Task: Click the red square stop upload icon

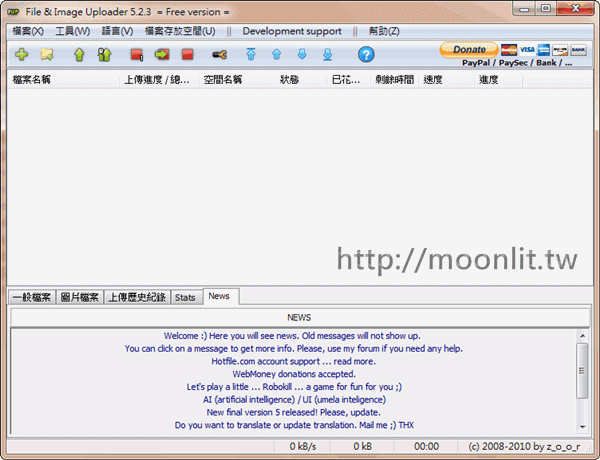Action: tap(187, 54)
